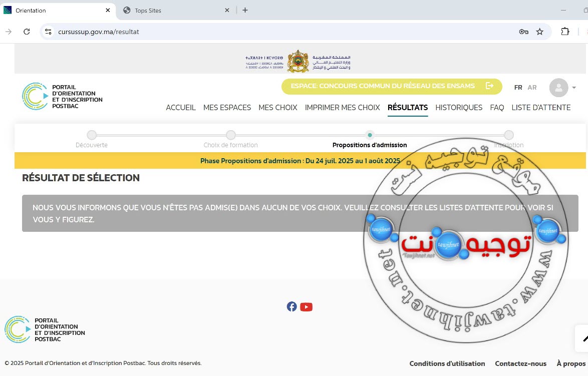
Task: Open MES ESPACES menu
Action: [x=227, y=108]
